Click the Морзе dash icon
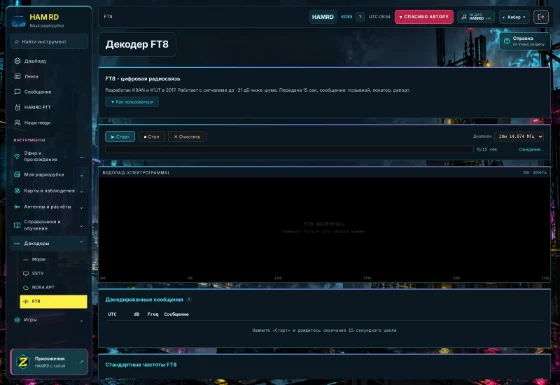The width and height of the screenshot is (560, 385). coord(26,260)
